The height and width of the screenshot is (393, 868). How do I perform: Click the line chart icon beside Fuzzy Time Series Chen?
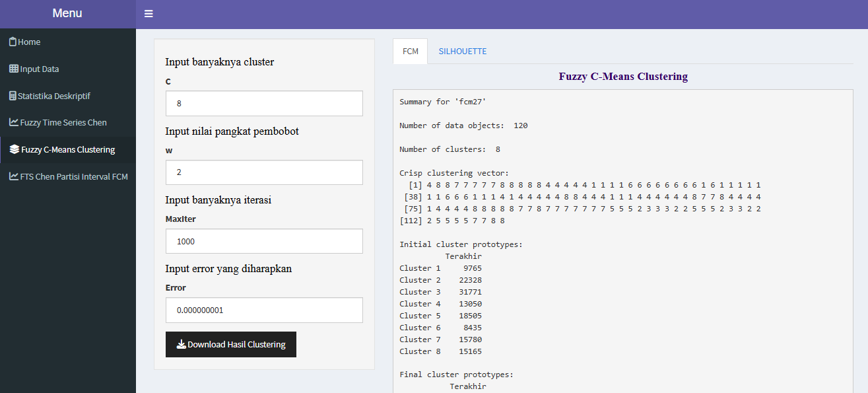tap(14, 122)
